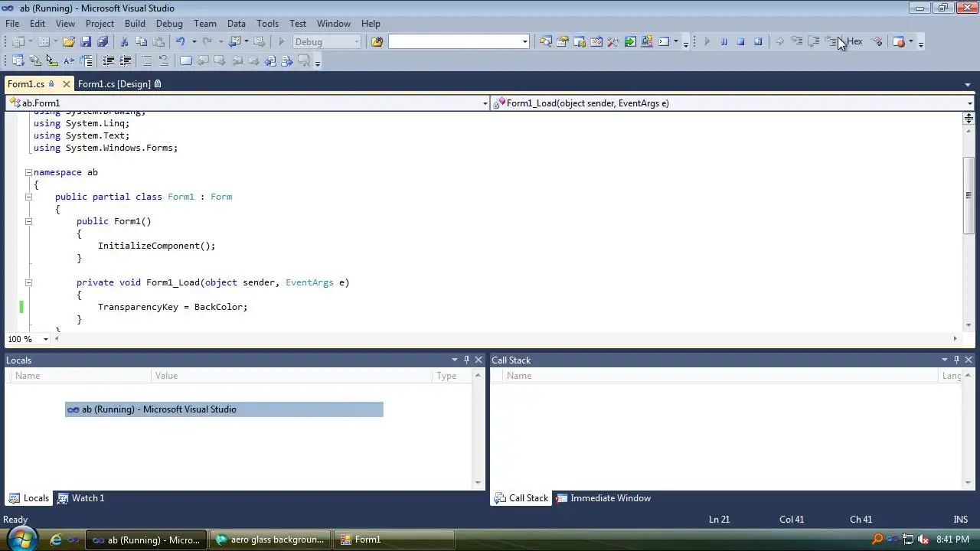Click the 8:41 PM system clock
This screenshot has width=980, height=551.
[952, 540]
